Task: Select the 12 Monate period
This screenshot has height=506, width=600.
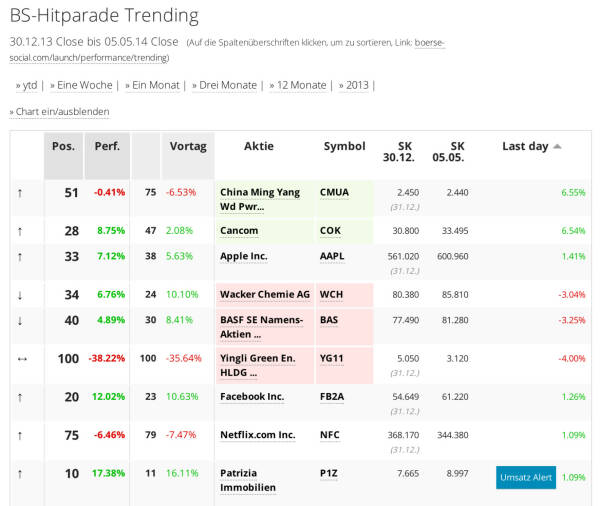Action: (301, 85)
